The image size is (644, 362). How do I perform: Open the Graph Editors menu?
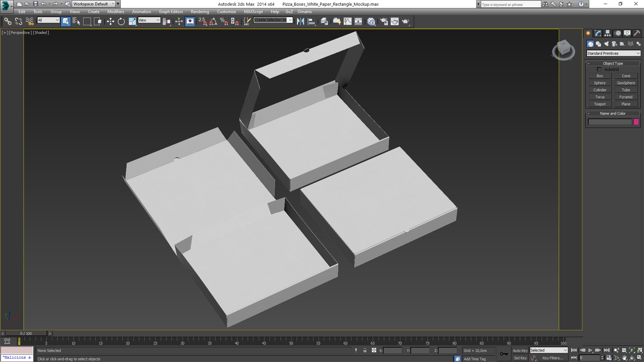[x=171, y=12]
